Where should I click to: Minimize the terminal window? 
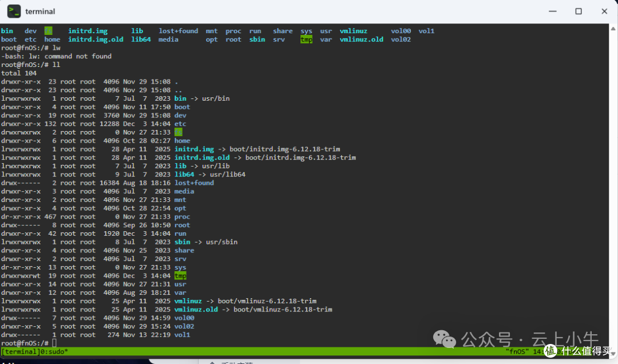553,11
